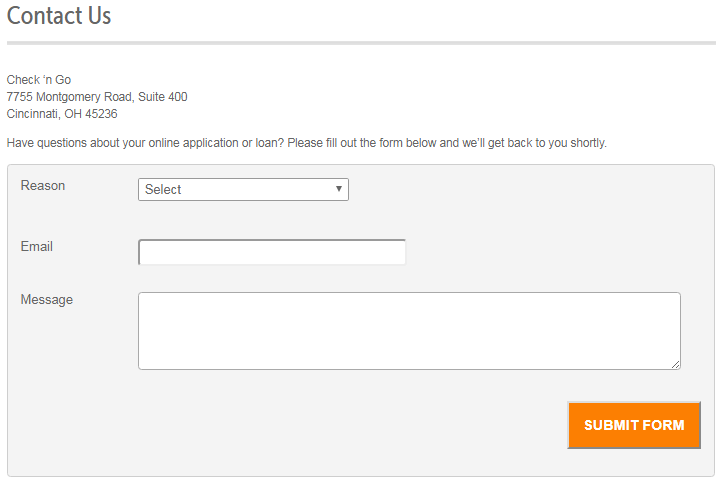The height and width of the screenshot is (487, 716).
Task: Click the words 'get back to you shortly'
Action: 547,143
